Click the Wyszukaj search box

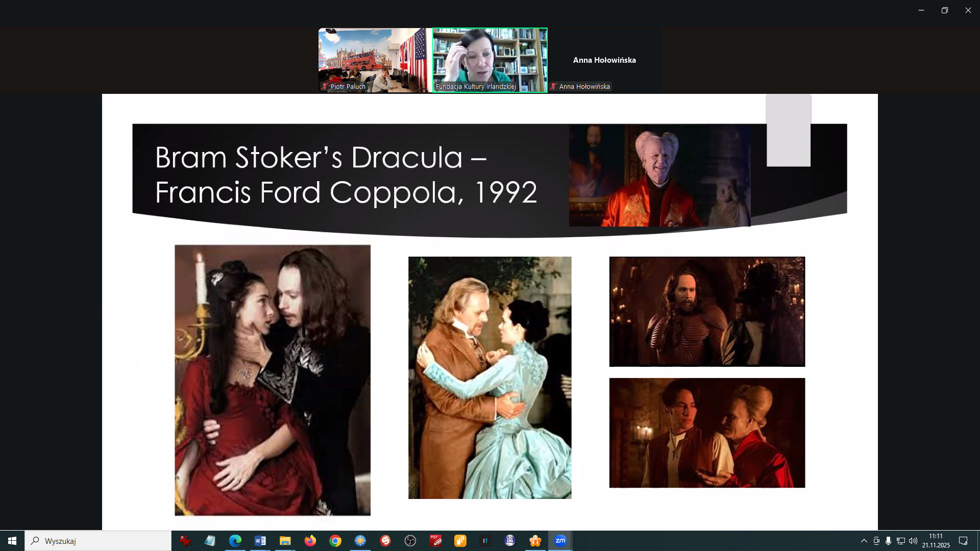click(98, 541)
